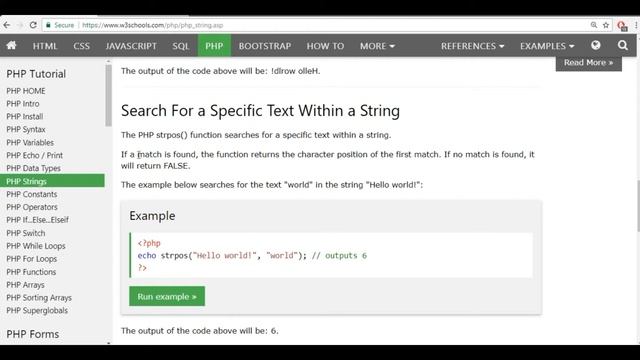Image resolution: width=640 pixels, height=360 pixels.
Task: Select PHP Strings in sidebar
Action: pyautogui.click(x=52, y=181)
